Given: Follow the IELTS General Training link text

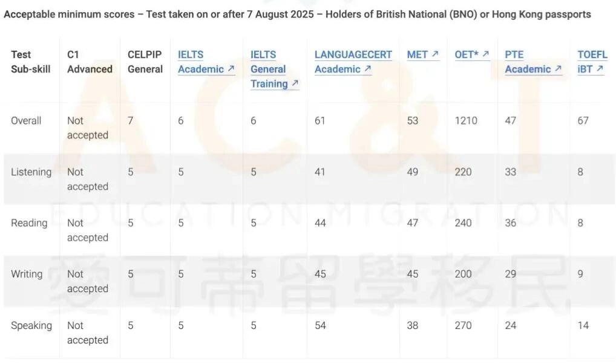Looking at the screenshot, I should point(269,69).
